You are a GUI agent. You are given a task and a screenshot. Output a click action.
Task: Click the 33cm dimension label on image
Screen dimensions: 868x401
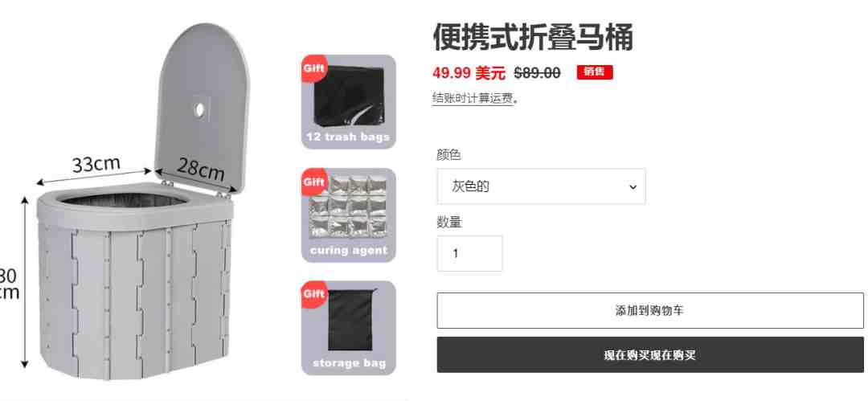[x=96, y=164]
